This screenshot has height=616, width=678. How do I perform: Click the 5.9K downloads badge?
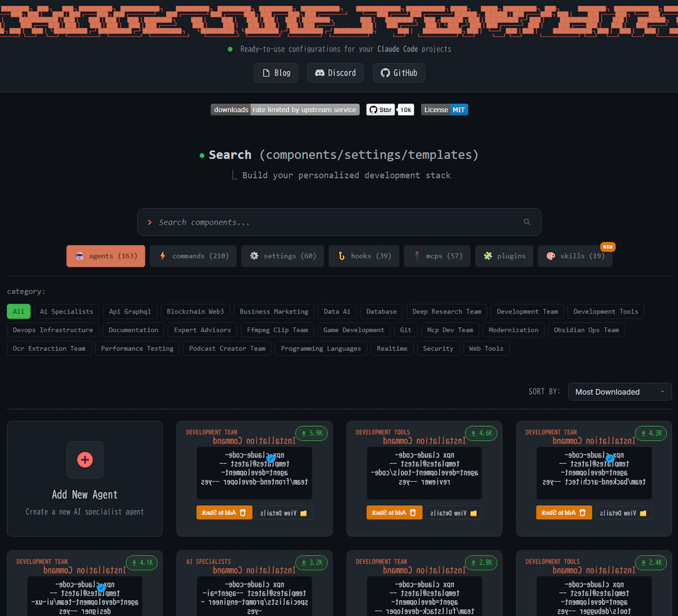(311, 433)
